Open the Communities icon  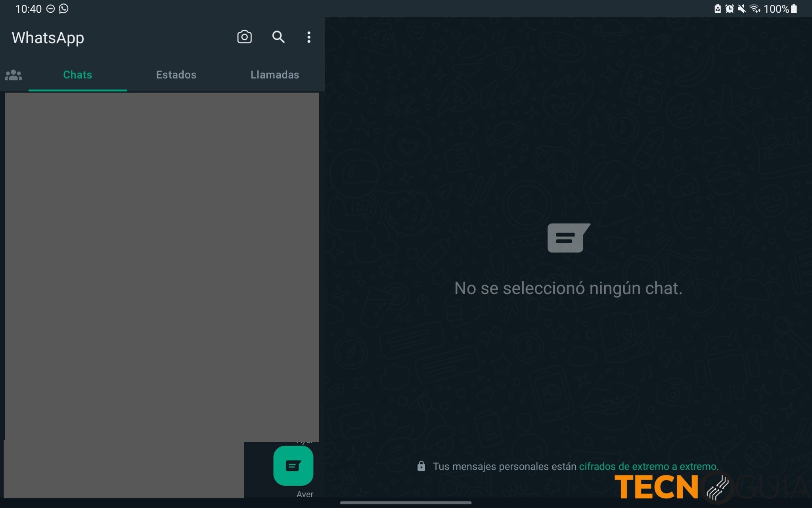pyautogui.click(x=13, y=75)
